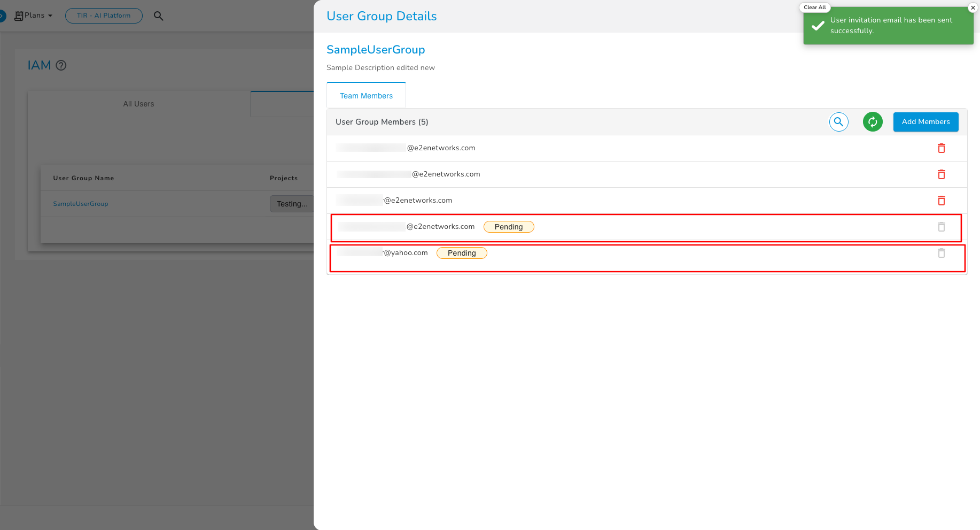980x530 pixels.
Task: Delete the second e2enetworks.com member
Action: [x=941, y=174]
